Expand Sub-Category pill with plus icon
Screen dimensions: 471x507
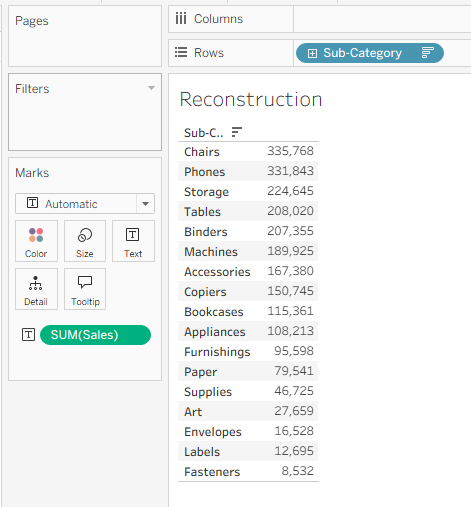click(x=312, y=53)
